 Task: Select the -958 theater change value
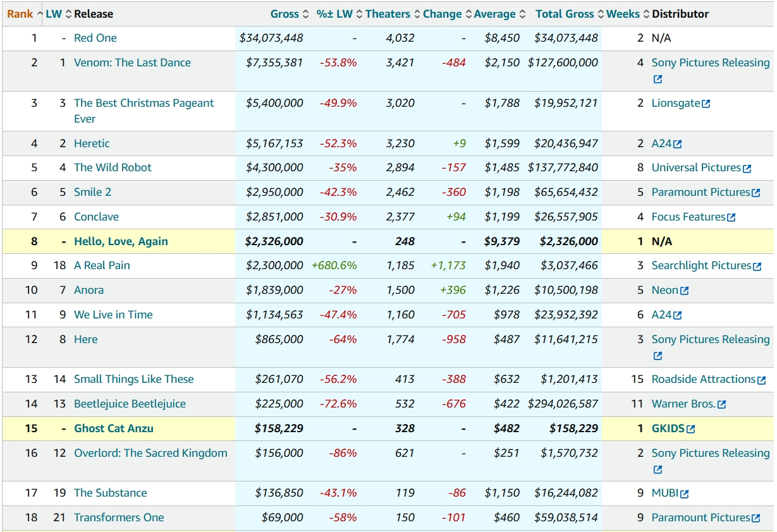454,339
